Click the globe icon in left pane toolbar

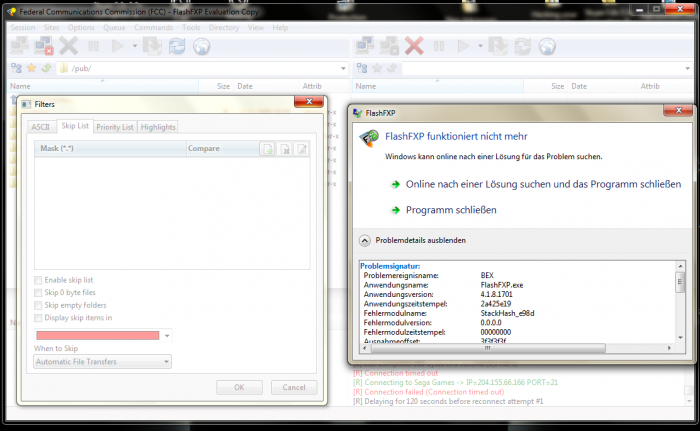pyautogui.click(x=201, y=46)
